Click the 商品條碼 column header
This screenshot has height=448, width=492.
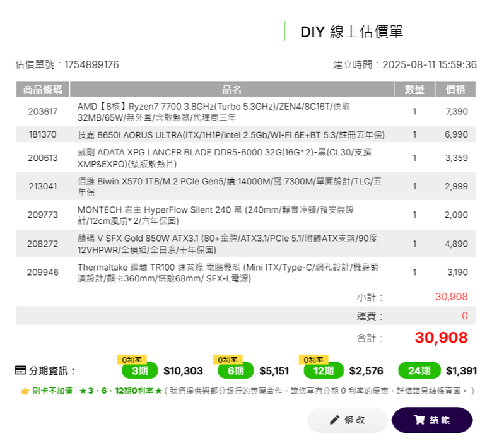click(x=43, y=89)
